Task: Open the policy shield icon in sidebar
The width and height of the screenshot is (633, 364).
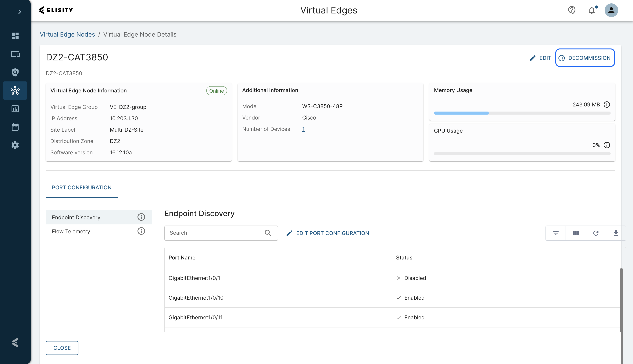Action: [x=15, y=73]
